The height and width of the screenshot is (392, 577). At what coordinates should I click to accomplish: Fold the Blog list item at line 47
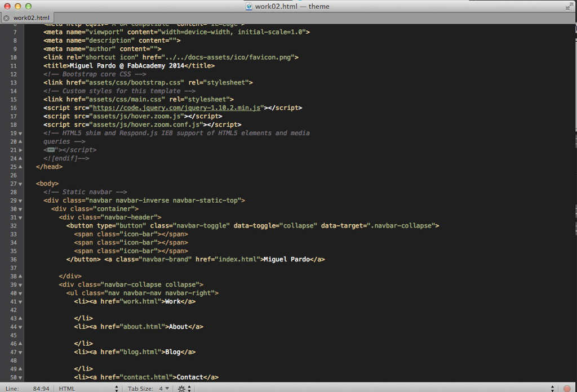(x=20, y=352)
